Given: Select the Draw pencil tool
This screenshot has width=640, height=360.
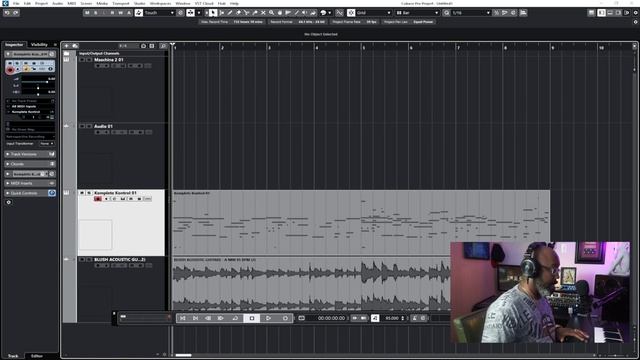Looking at the screenshot, I should pyautogui.click(x=230, y=13).
